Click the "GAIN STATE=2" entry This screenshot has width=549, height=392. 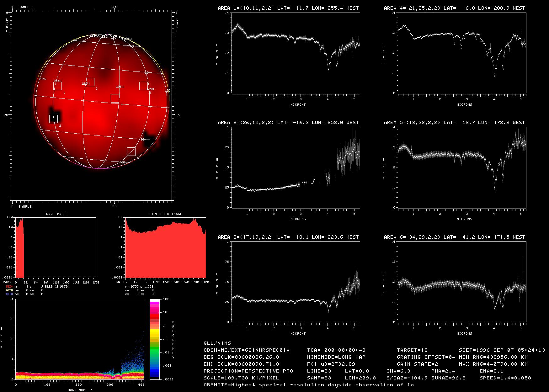point(417,364)
